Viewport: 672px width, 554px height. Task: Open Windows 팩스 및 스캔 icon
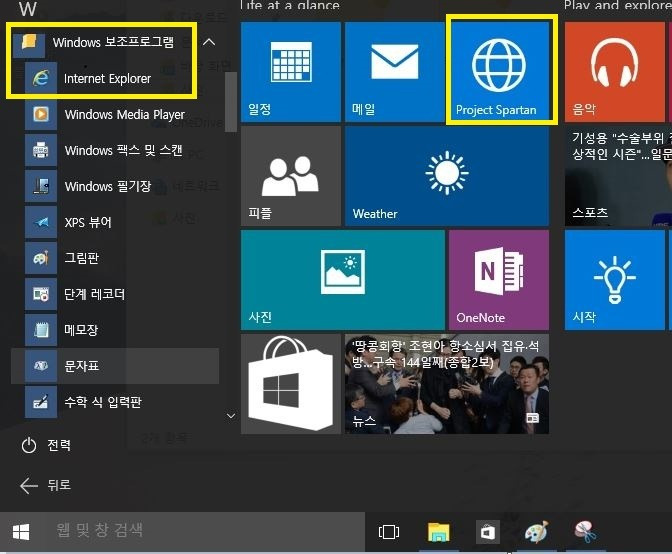click(41, 150)
